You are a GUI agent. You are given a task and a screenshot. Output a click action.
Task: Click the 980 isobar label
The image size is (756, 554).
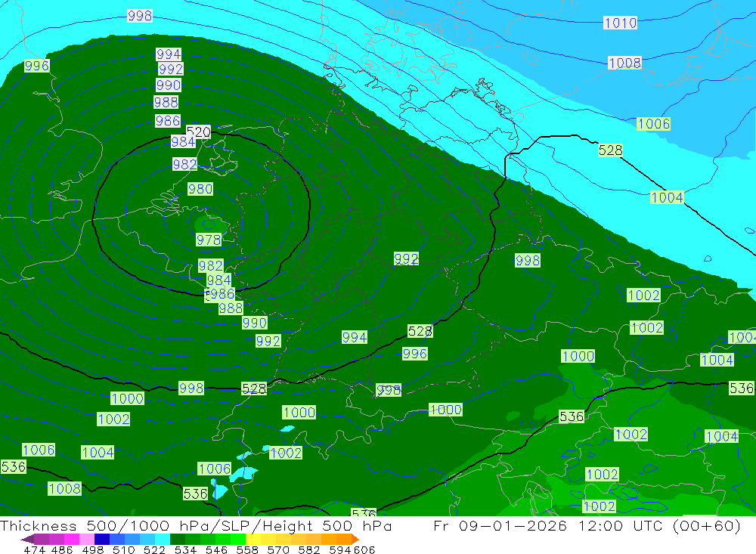click(200, 188)
